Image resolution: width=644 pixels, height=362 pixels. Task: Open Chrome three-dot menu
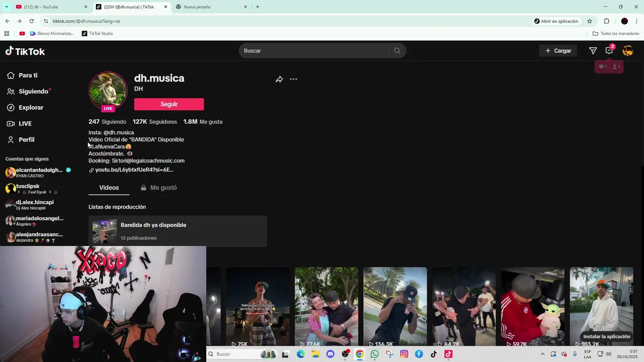click(637, 21)
